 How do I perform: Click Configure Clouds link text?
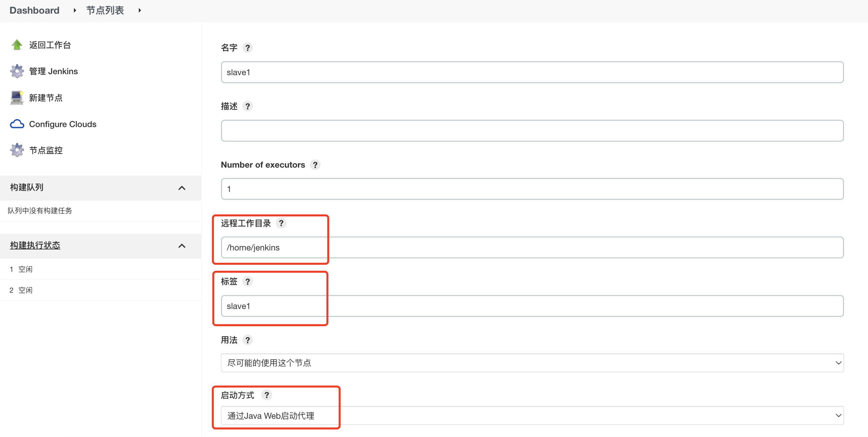point(63,124)
